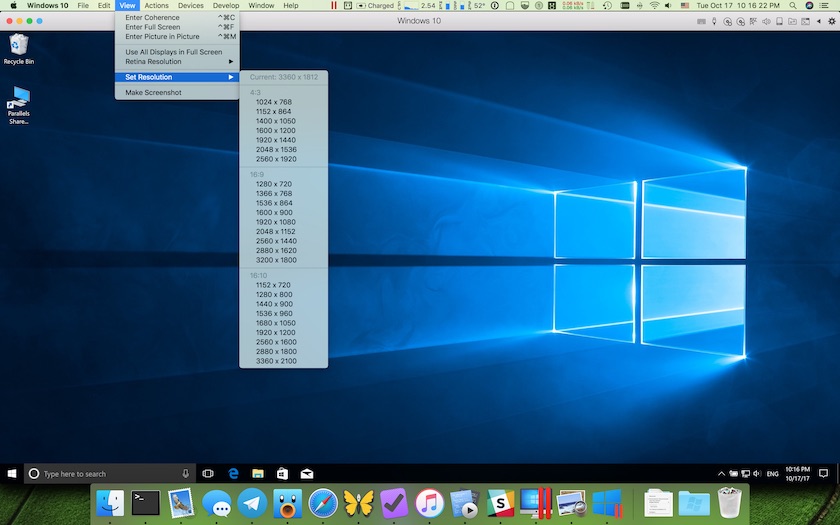
Task: Open the View menu
Action: click(128, 5)
